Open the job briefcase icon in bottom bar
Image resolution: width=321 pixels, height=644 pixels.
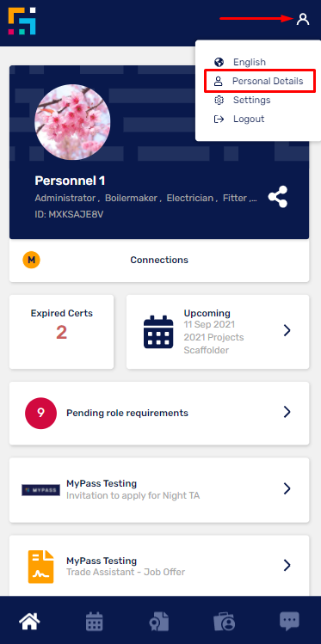tap(225, 622)
